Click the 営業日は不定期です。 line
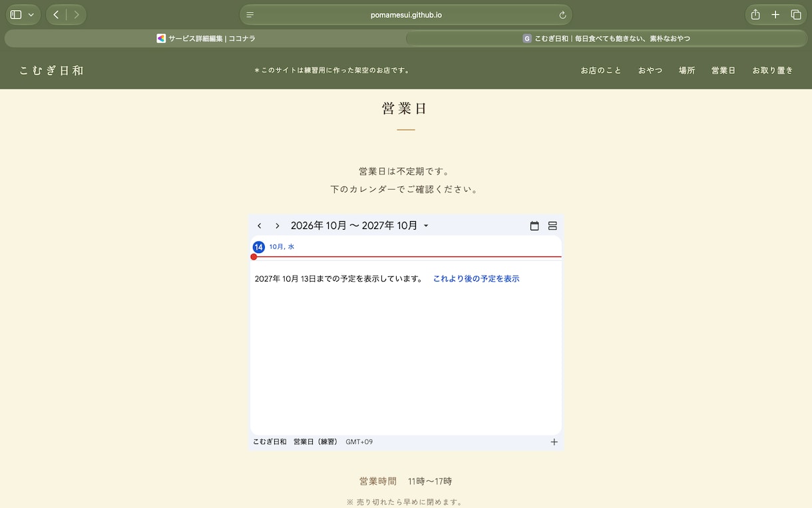The height and width of the screenshot is (508, 812). pos(405,171)
